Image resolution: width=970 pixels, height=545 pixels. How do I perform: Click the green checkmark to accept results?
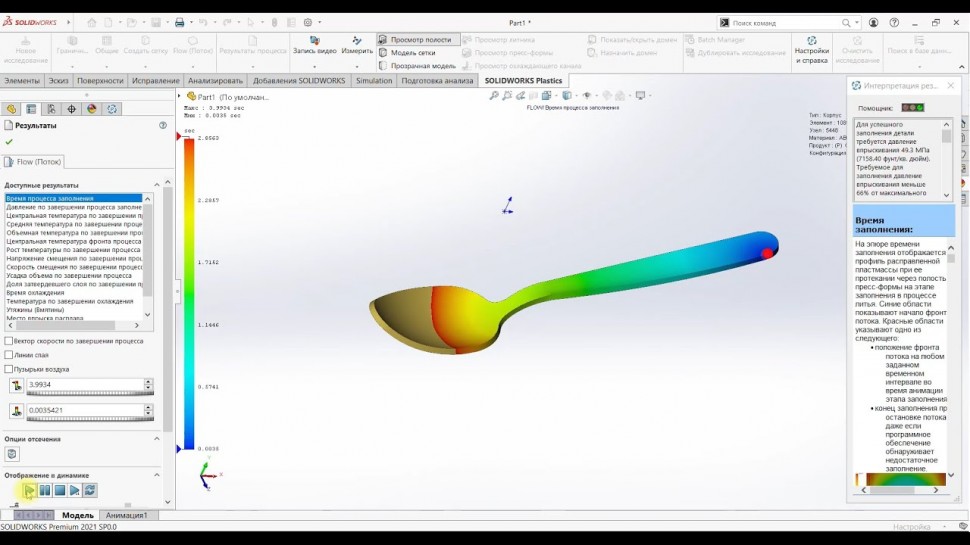tap(10, 142)
